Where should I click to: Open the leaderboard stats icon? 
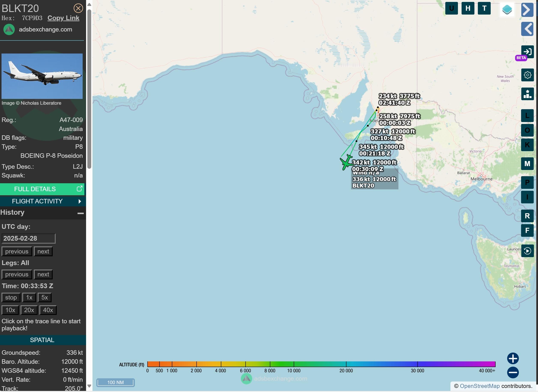[527, 94]
